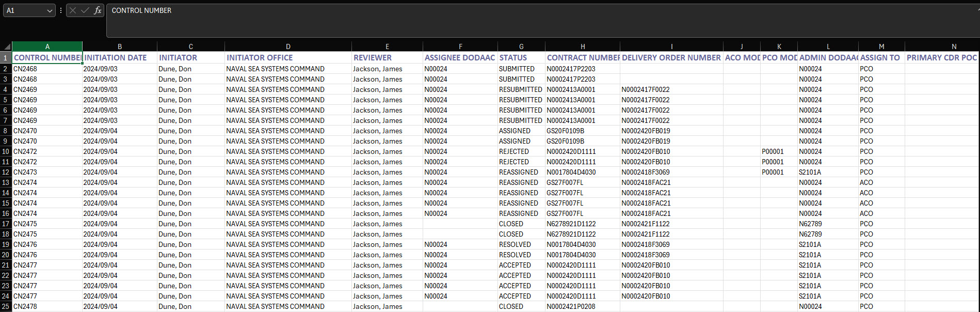
Task: Click the CONTRACT NUMBER header cell
Action: pos(582,58)
